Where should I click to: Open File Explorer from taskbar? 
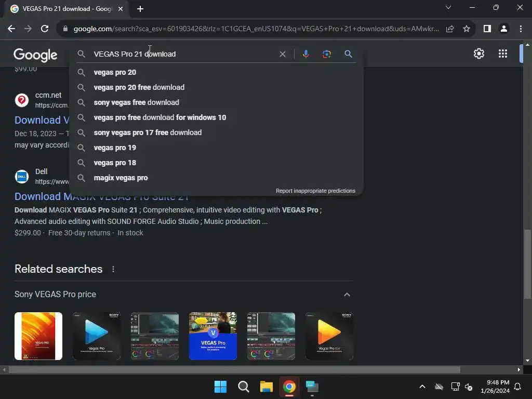coord(267,387)
